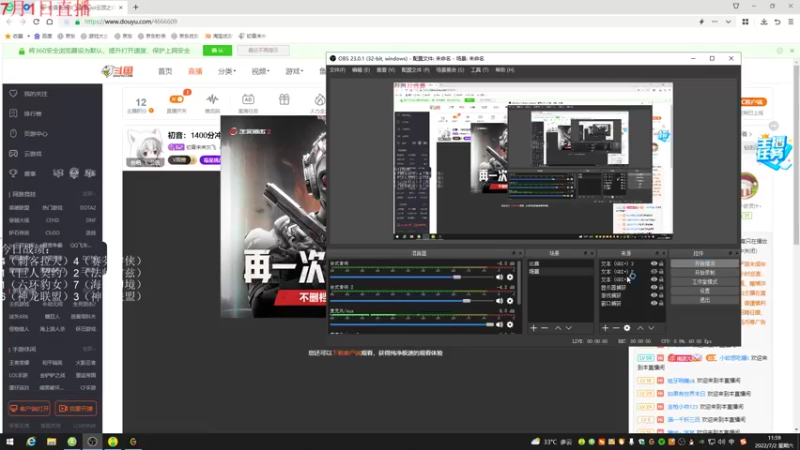Launch Internet Explorer from the taskbar

[31, 442]
